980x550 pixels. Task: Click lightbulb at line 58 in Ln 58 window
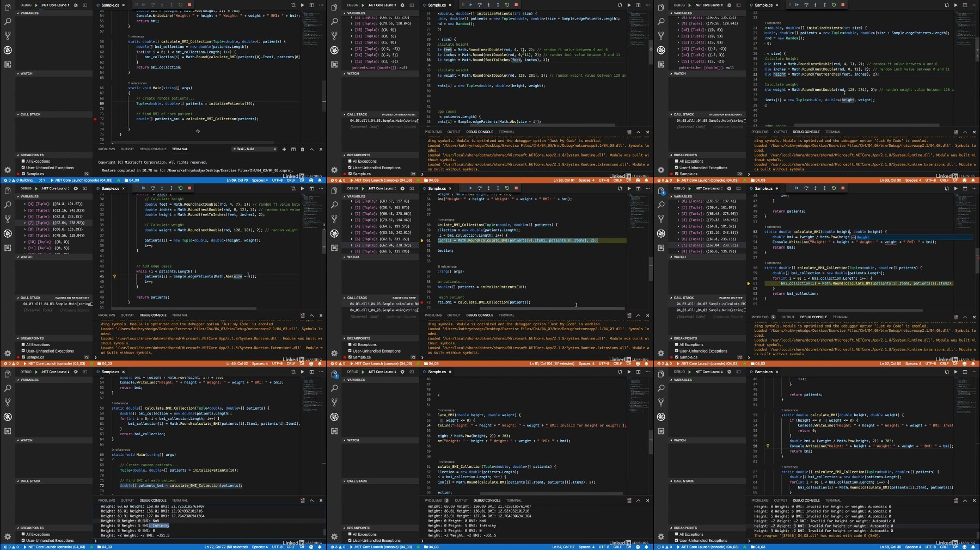pos(768,446)
